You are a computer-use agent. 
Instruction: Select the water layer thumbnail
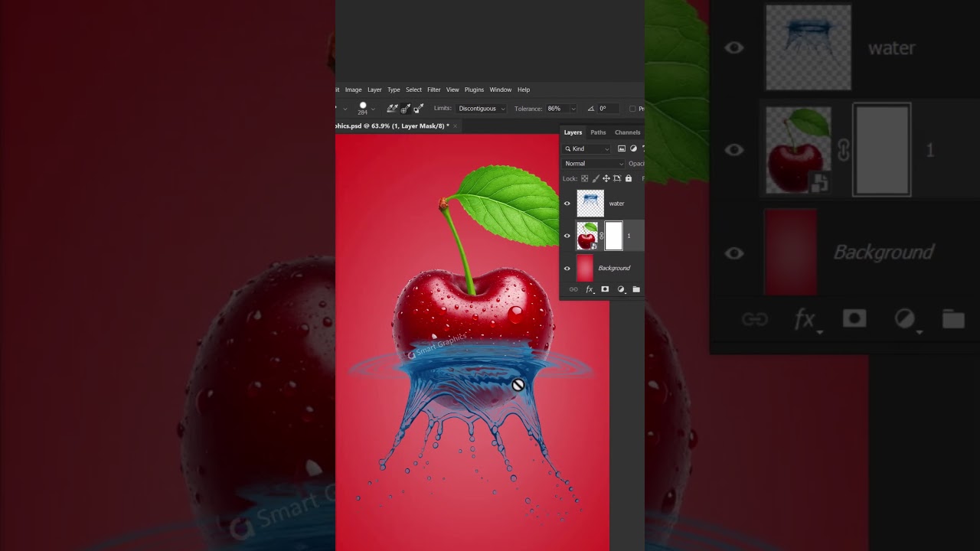pyautogui.click(x=590, y=204)
